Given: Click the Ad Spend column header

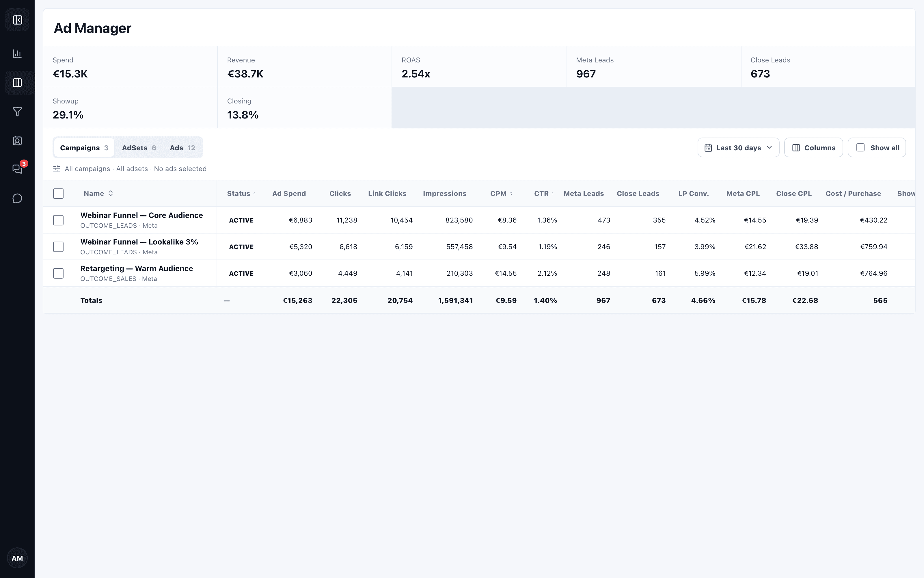Looking at the screenshot, I should click(289, 193).
